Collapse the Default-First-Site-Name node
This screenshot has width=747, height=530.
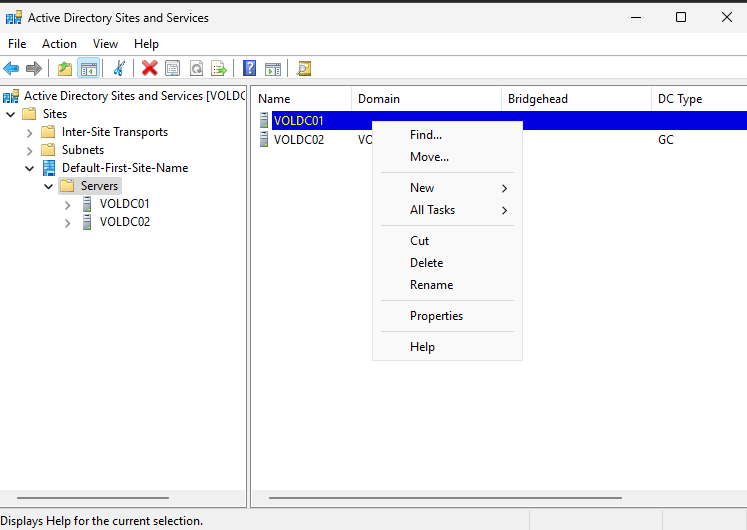(29, 168)
